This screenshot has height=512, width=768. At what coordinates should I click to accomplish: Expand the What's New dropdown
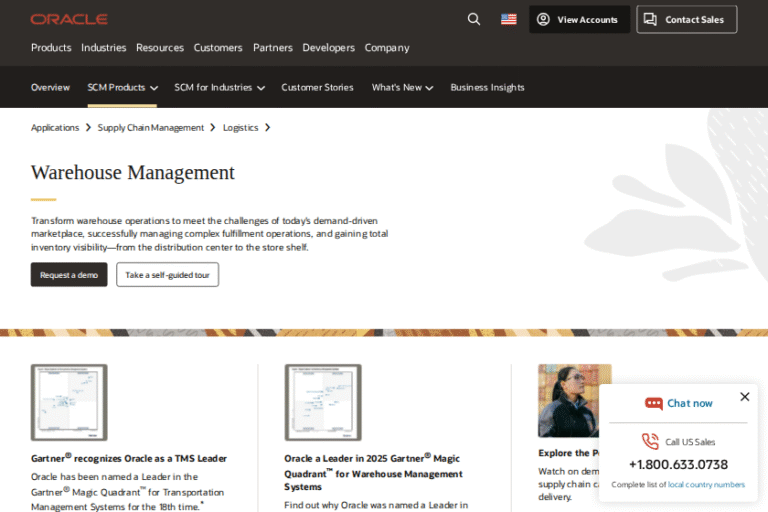tap(402, 87)
